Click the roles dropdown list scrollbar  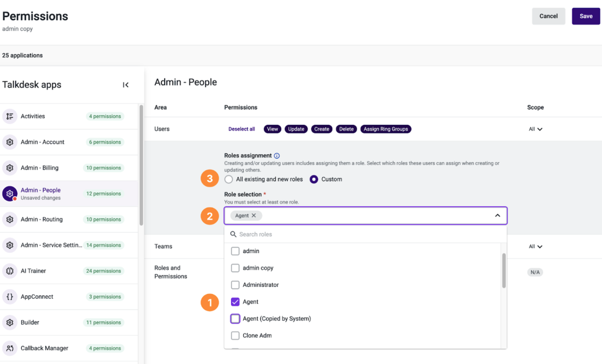(x=504, y=270)
